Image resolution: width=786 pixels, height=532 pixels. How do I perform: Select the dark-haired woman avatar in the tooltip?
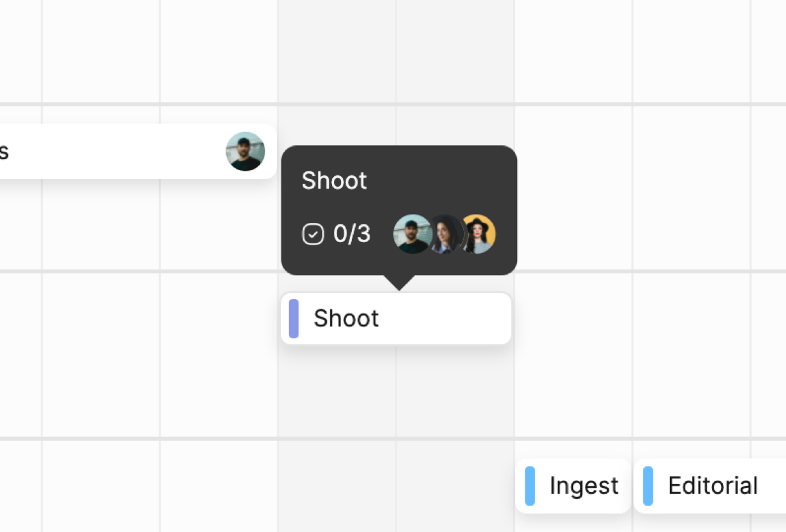pyautogui.click(x=446, y=234)
